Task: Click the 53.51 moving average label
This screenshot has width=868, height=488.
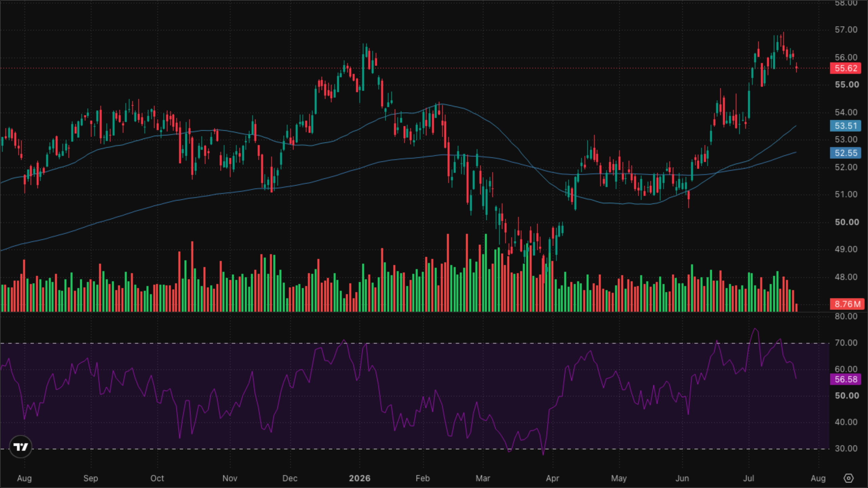Action: pos(846,126)
